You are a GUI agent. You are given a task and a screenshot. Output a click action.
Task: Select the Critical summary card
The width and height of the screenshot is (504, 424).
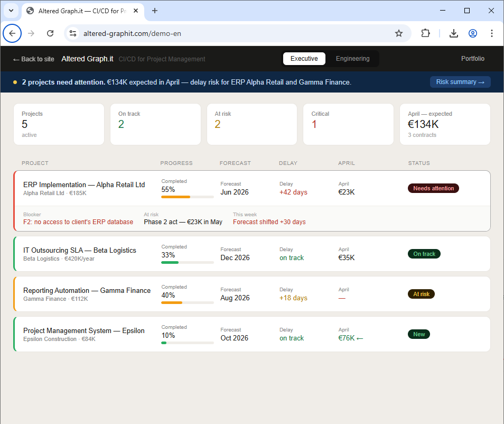(348, 124)
